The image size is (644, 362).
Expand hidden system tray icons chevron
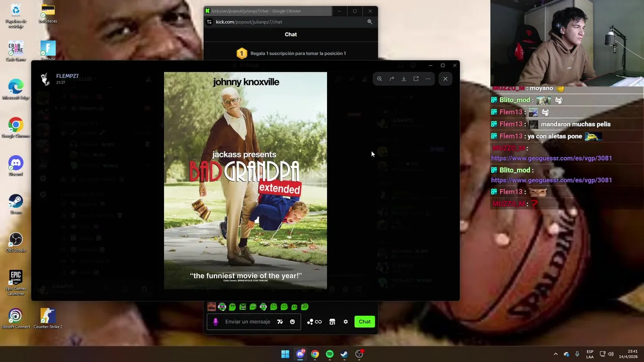555,354
